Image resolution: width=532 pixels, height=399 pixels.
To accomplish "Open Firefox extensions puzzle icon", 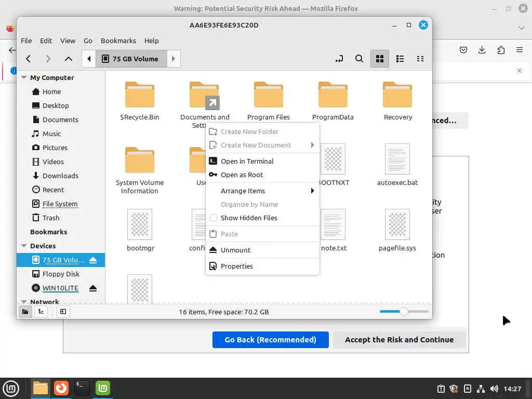I will pos(501,50).
